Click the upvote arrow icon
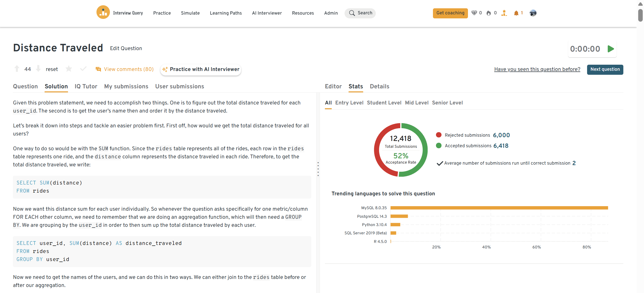 17,69
